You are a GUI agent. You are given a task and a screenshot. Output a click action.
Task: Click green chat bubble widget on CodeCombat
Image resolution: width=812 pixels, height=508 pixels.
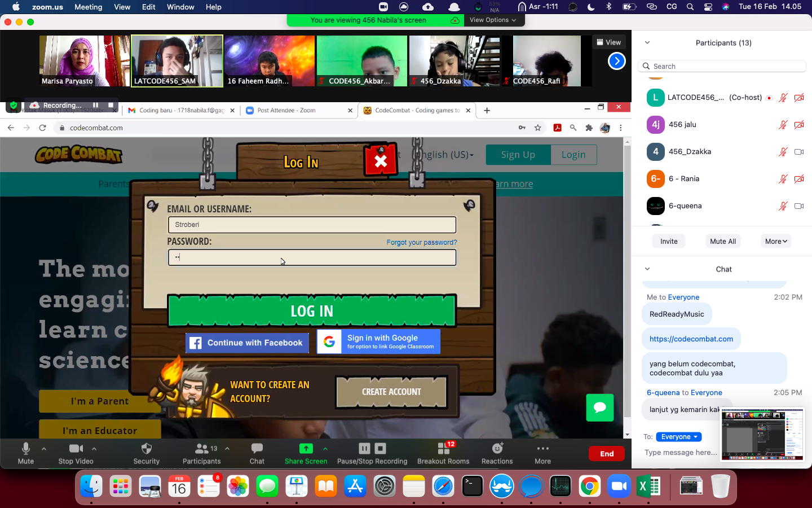[x=600, y=407]
